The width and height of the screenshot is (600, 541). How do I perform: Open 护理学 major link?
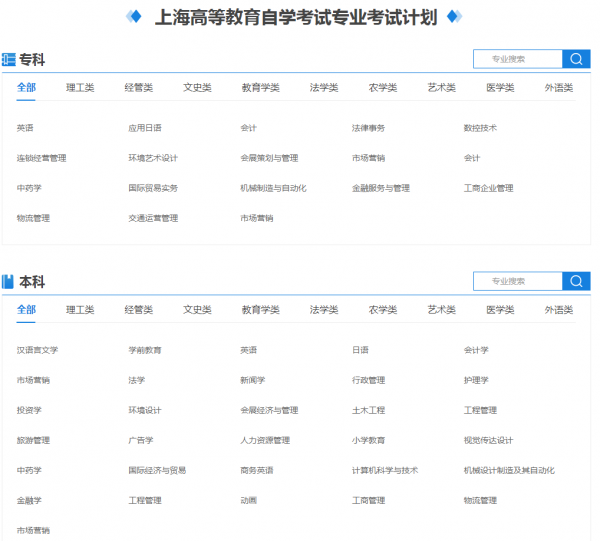click(476, 380)
